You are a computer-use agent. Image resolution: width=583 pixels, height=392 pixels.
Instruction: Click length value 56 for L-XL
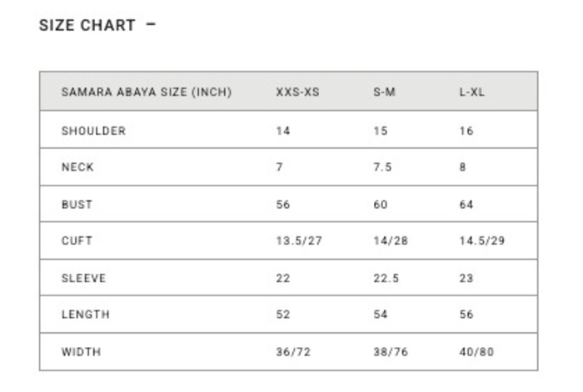point(466,315)
